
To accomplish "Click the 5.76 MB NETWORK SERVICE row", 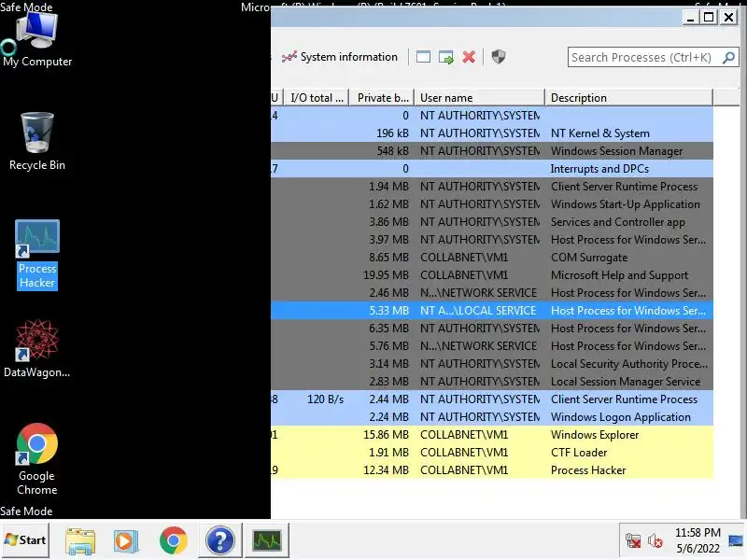I will [x=492, y=345].
